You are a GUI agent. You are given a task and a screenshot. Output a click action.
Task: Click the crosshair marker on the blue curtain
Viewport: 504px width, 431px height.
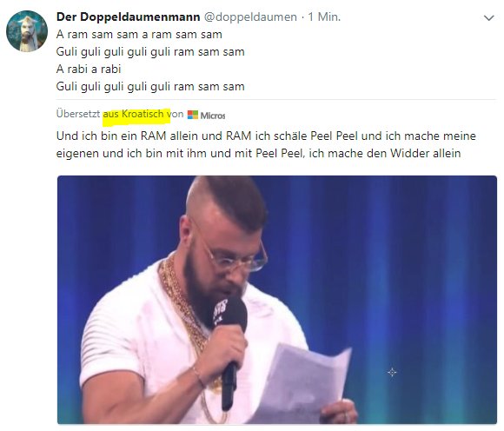[x=392, y=373]
